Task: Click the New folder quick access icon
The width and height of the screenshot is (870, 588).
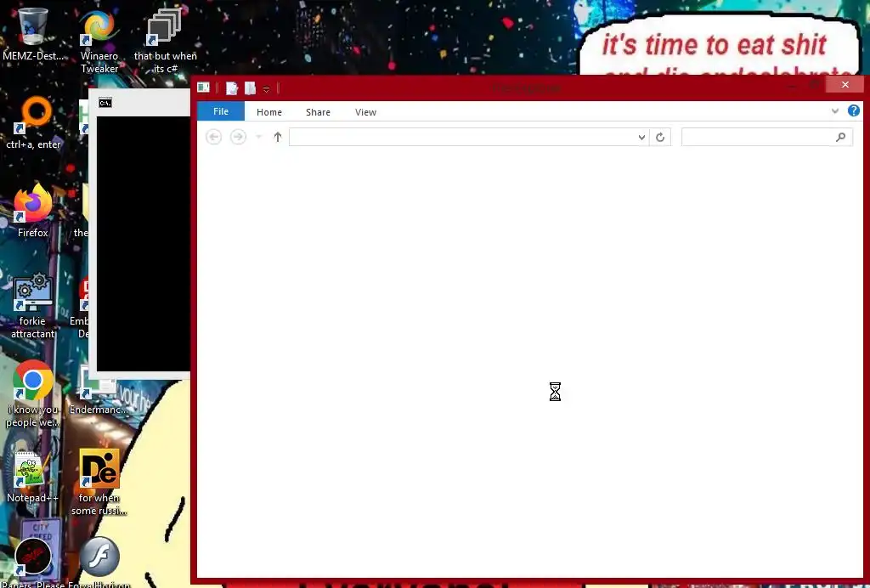Action: coord(250,88)
